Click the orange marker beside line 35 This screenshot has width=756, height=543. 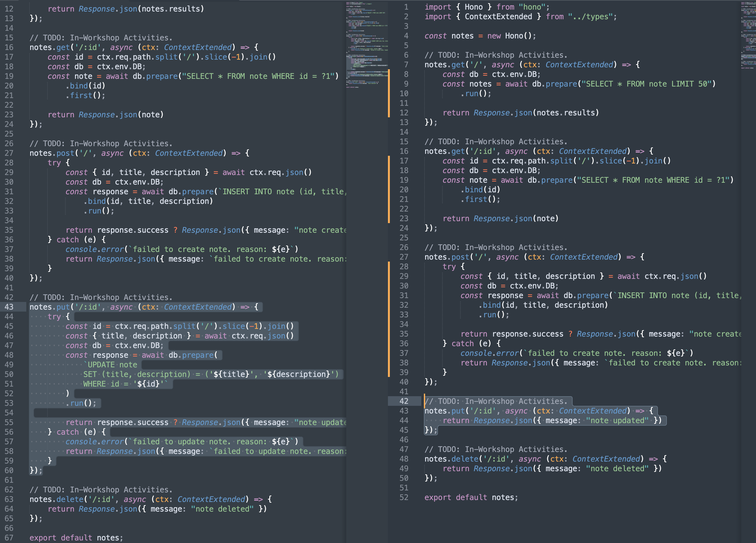(x=389, y=334)
